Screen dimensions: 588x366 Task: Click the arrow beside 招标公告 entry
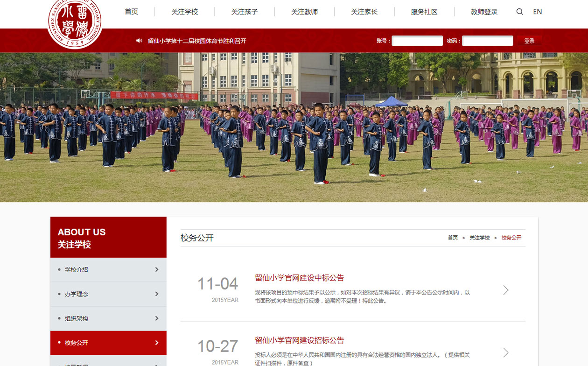click(506, 352)
